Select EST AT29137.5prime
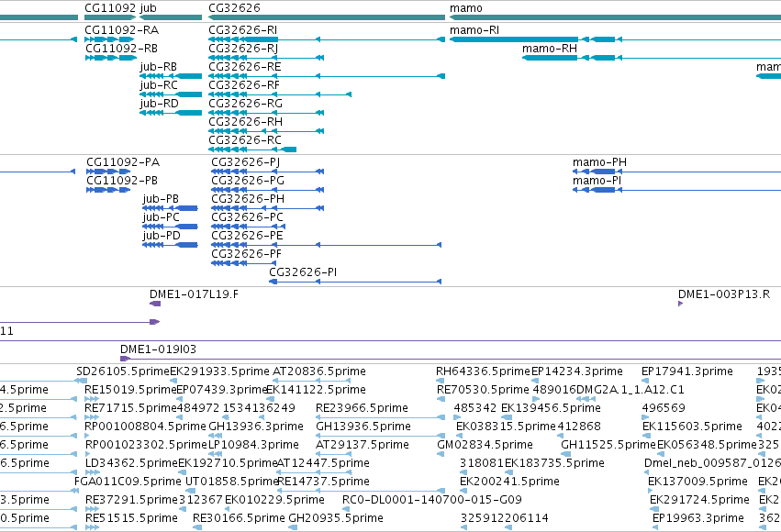Screen dimensions: 781x532 pos(363,446)
